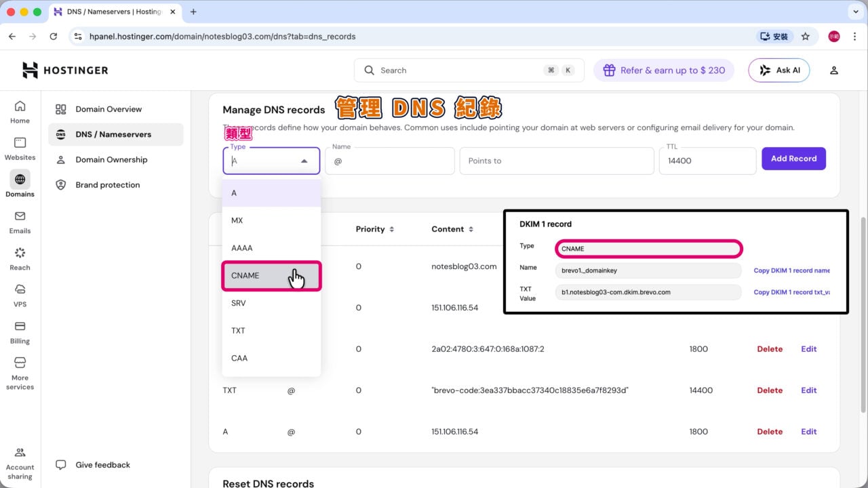Click the DKIM TXT Value field
The width and height of the screenshot is (868, 488).
pos(648,292)
